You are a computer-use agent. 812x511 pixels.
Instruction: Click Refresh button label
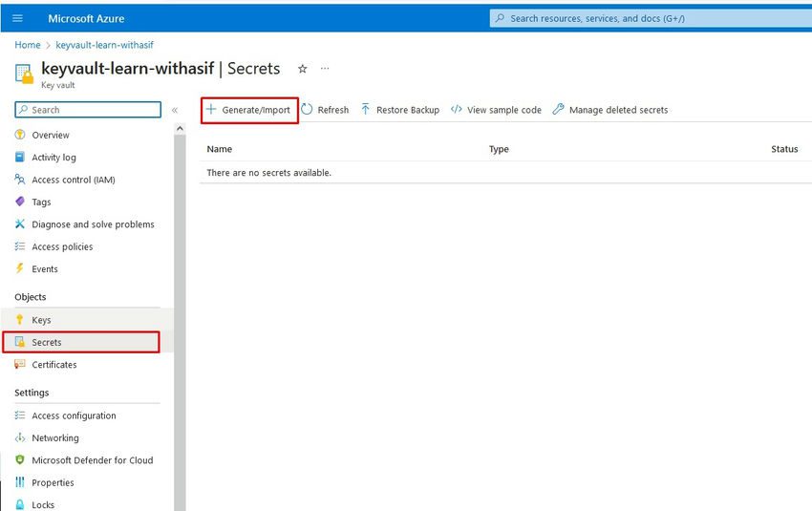333,110
